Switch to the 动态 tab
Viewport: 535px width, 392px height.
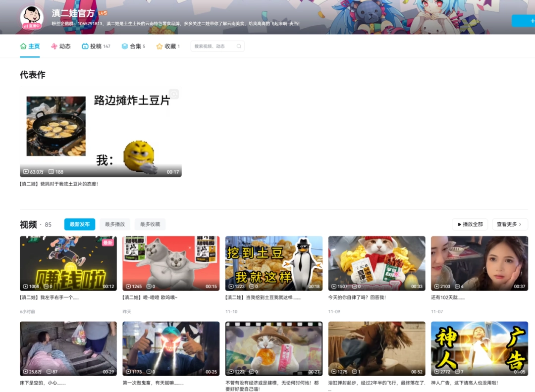(x=60, y=46)
